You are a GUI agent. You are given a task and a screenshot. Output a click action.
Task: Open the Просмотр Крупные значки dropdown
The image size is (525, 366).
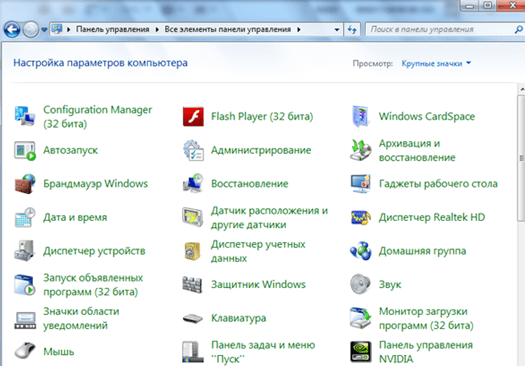click(x=436, y=63)
